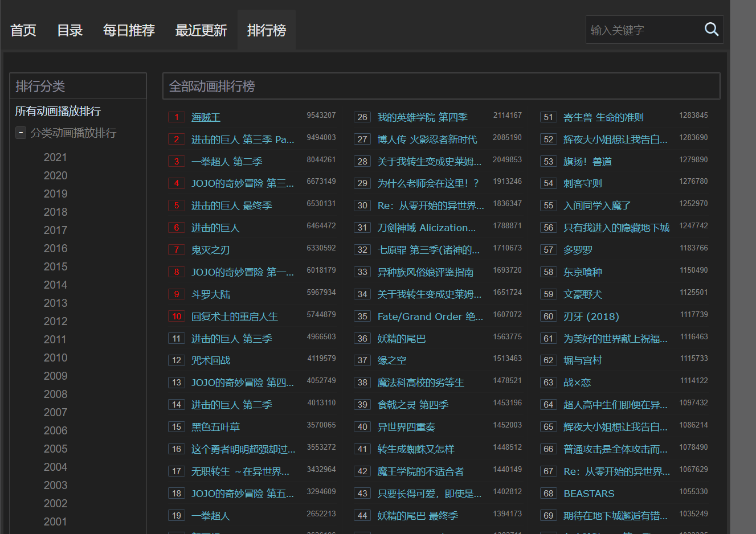756x534 pixels.
Task: Open 博人传 火影忍者新时代 link
Action: (x=427, y=139)
